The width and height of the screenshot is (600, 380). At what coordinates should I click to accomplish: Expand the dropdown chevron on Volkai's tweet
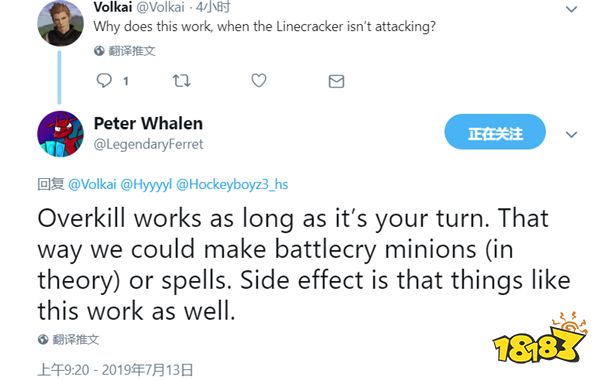[571, 9]
